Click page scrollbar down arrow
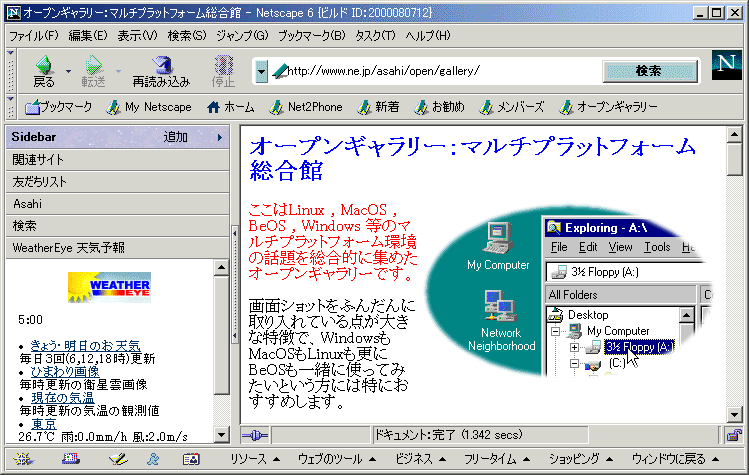This screenshot has width=749, height=475. [734, 414]
